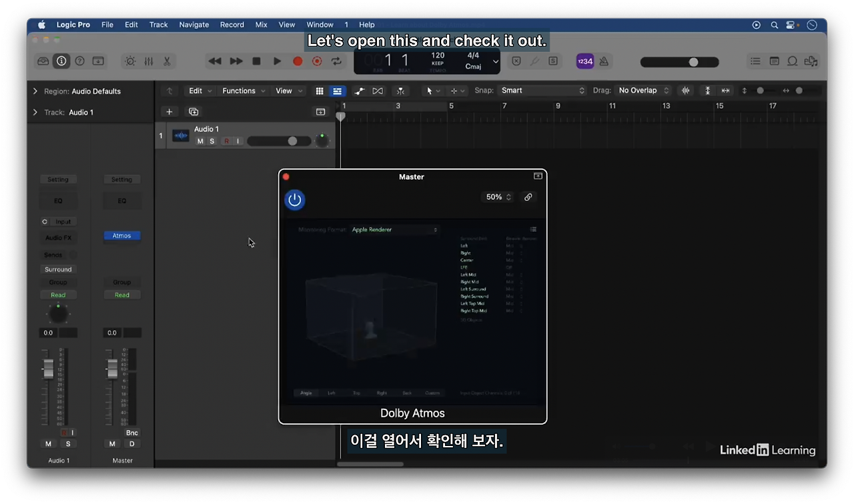Toggle Dolby Atmos plugin power button
Viewport: 854px width, 504px height.
pyautogui.click(x=295, y=199)
